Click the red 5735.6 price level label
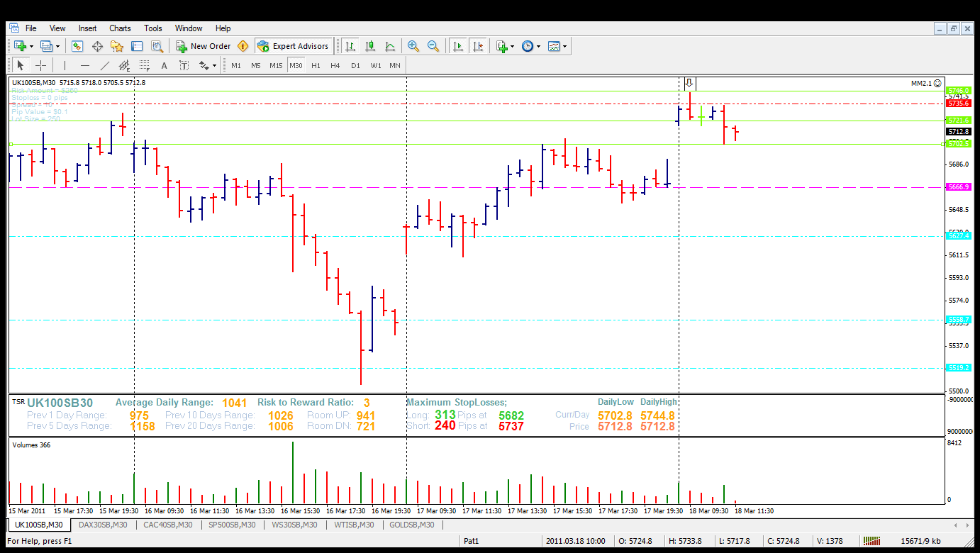The width and height of the screenshot is (980, 553). 959,103
